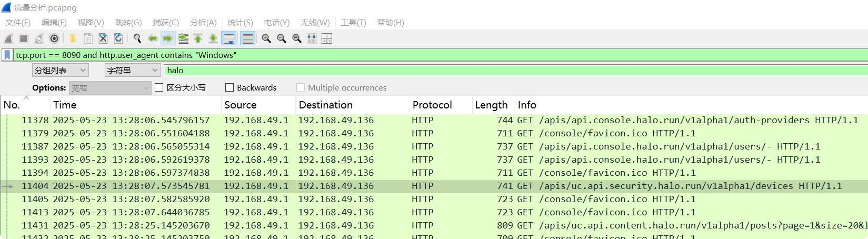This screenshot has height=239, width=868.
Task: Open the 工具(T) menu
Action: tap(353, 23)
